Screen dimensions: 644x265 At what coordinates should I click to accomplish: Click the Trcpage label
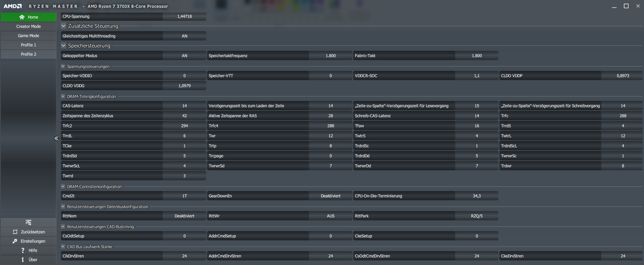click(216, 156)
